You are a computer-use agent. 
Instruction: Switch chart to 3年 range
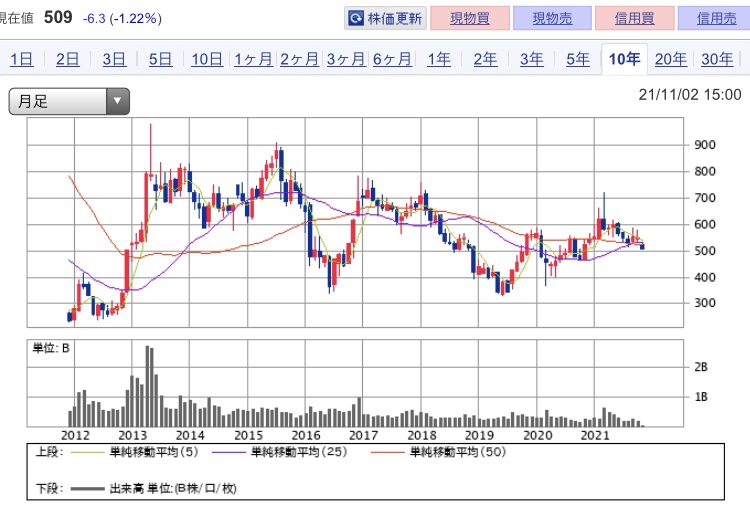click(x=531, y=59)
